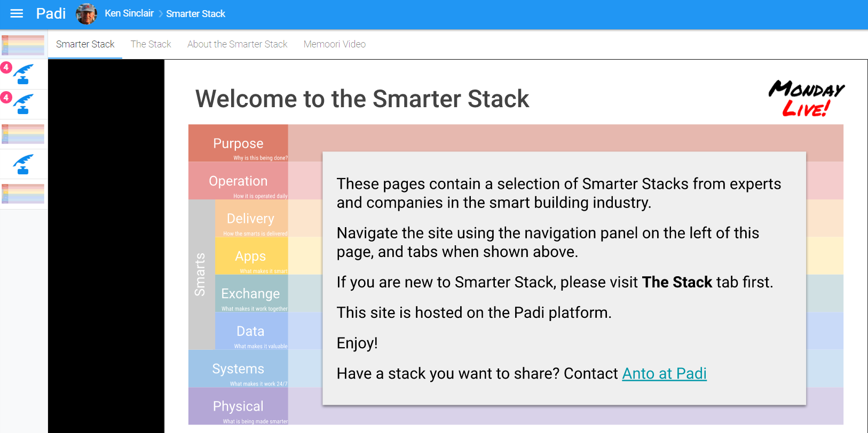The width and height of the screenshot is (868, 433).
Task: Open the second feather icon with badge 4
Action: pyautogui.click(x=23, y=104)
